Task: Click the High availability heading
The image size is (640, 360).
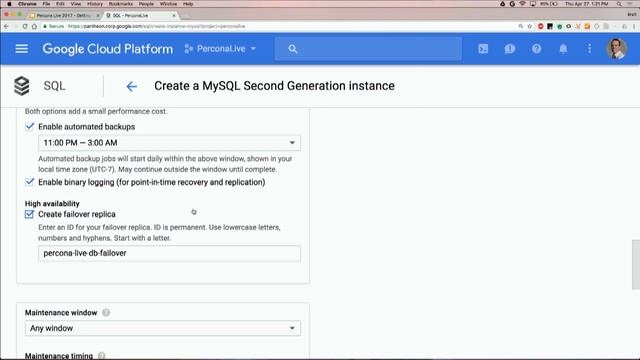Action: (x=52, y=204)
